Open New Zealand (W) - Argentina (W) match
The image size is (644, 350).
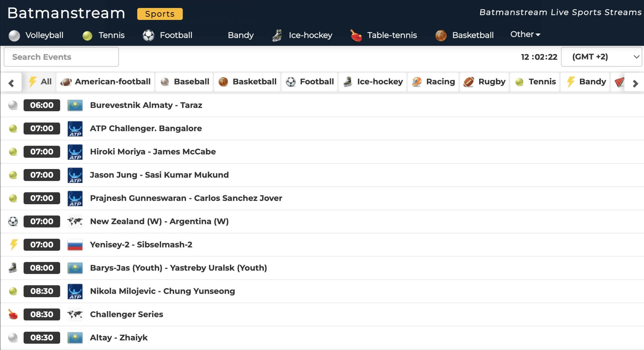tap(159, 221)
